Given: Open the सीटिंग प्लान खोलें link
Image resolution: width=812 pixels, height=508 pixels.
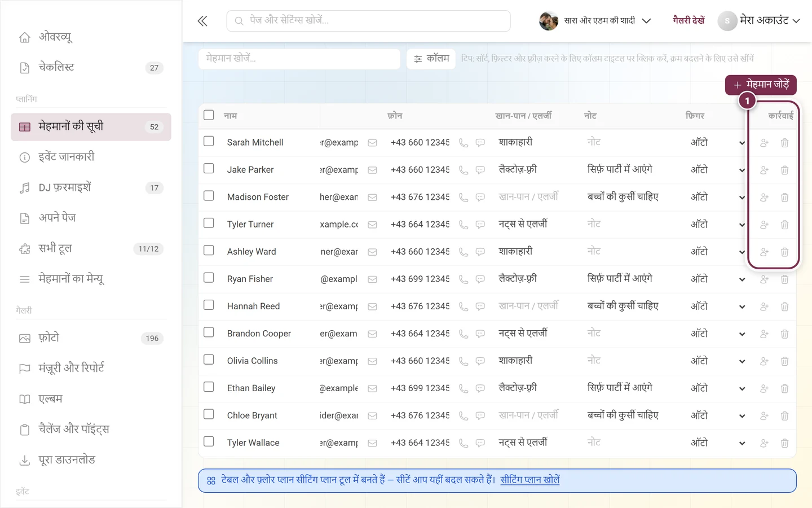Looking at the screenshot, I should pos(530,480).
